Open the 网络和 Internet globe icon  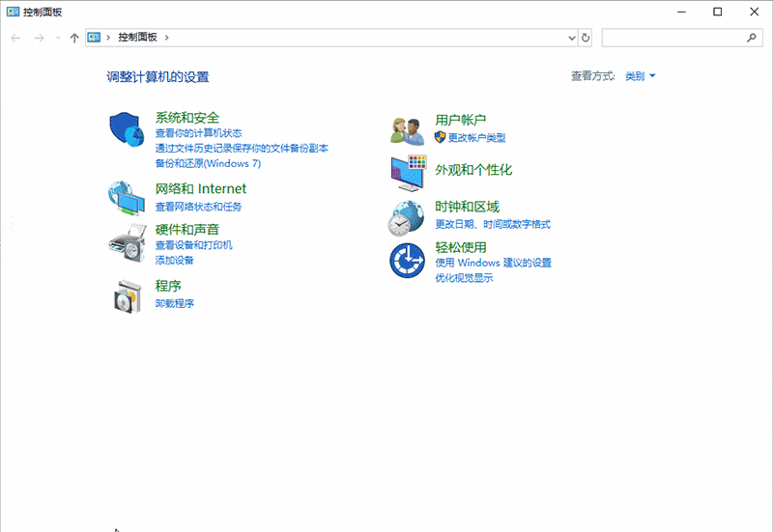[127, 198]
